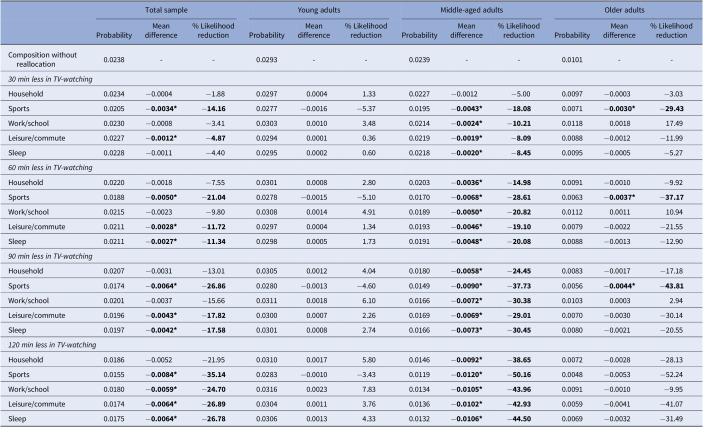Click the 0.0238 total sample baseline probability
This screenshot has width=703, height=427.
(114, 60)
